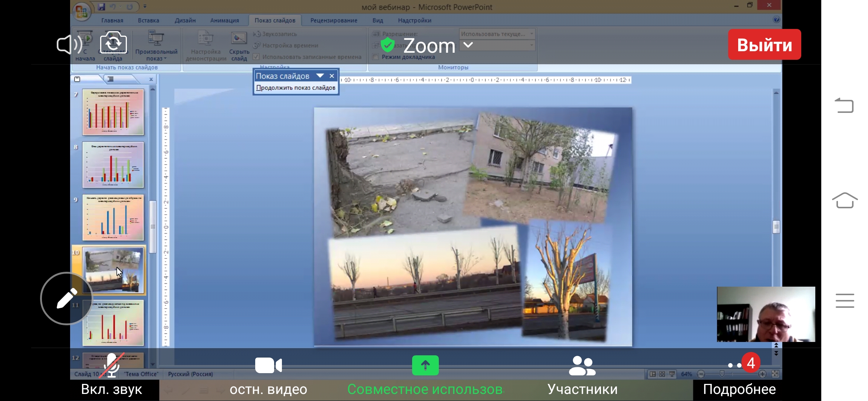
Task: Close the Показ слайдов floating panel
Action: pos(332,76)
